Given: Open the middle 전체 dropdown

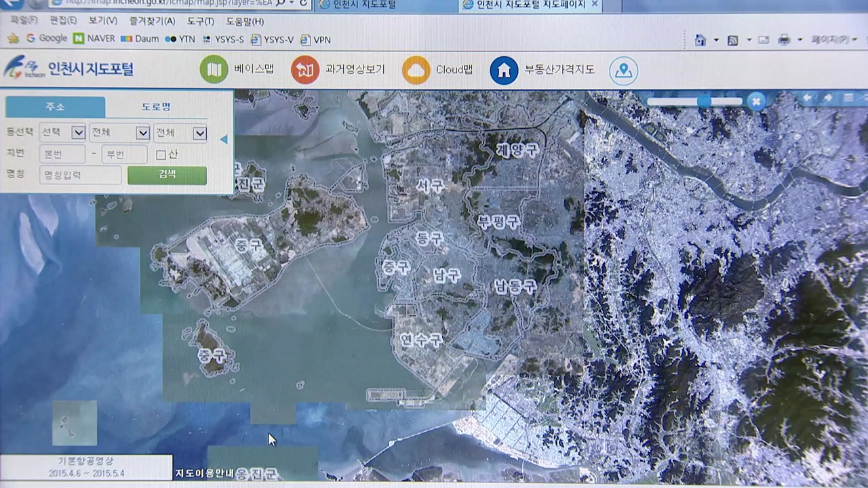Looking at the screenshot, I should click(120, 133).
